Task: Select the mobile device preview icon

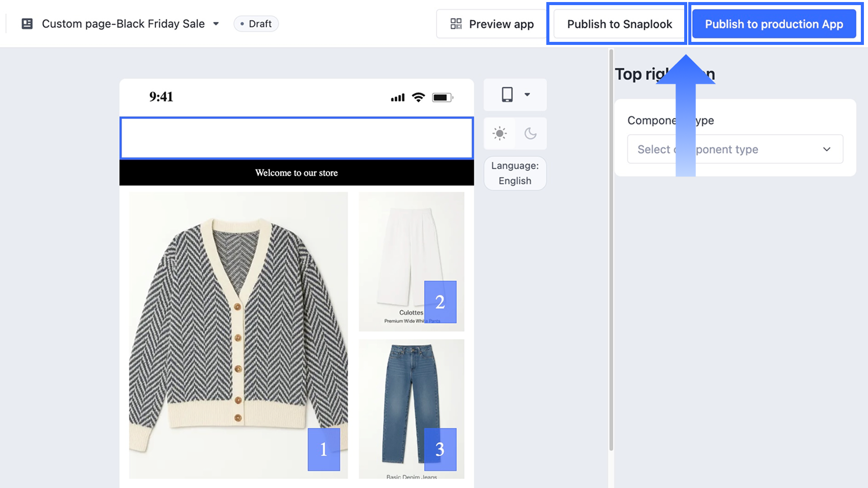Action: click(x=507, y=94)
